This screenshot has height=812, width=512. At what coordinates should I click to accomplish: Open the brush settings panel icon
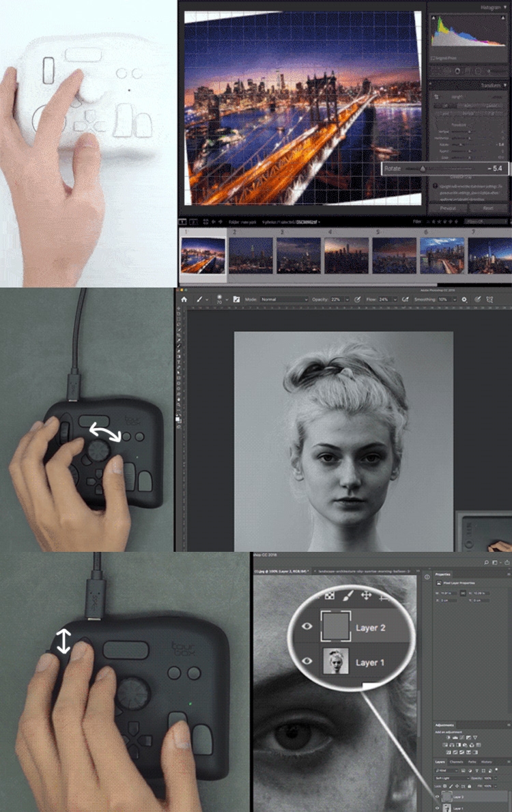[236, 299]
